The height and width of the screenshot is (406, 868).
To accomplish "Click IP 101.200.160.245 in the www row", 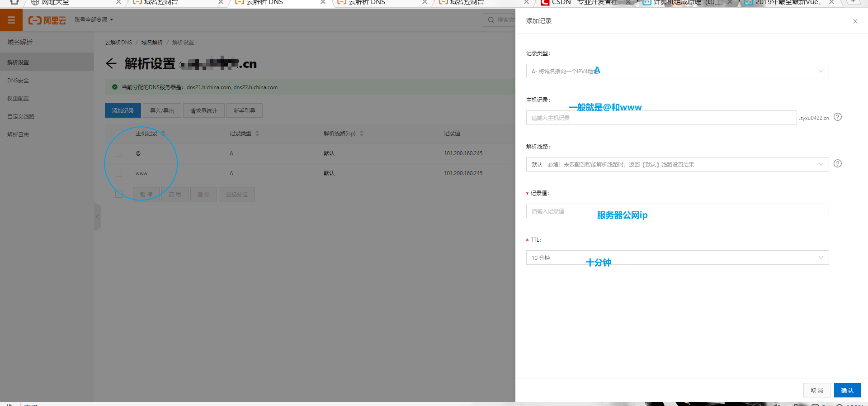I will click(x=463, y=173).
